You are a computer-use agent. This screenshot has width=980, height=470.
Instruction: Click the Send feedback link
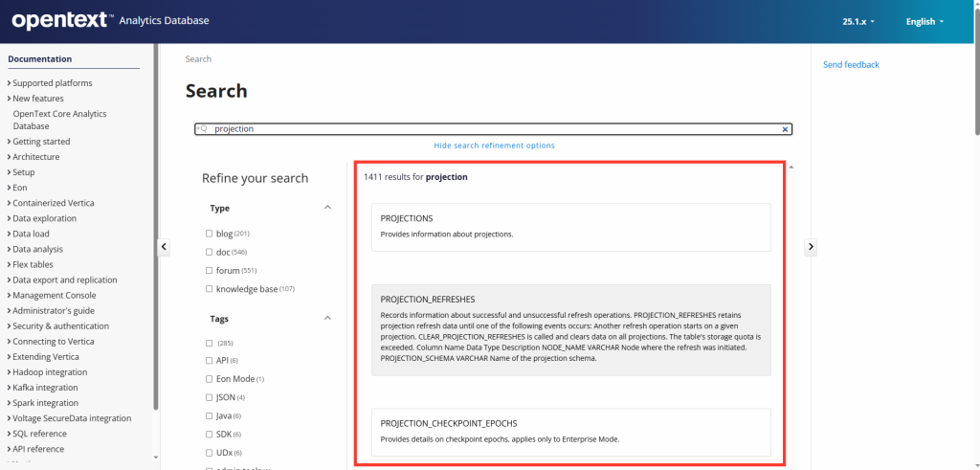[851, 65]
